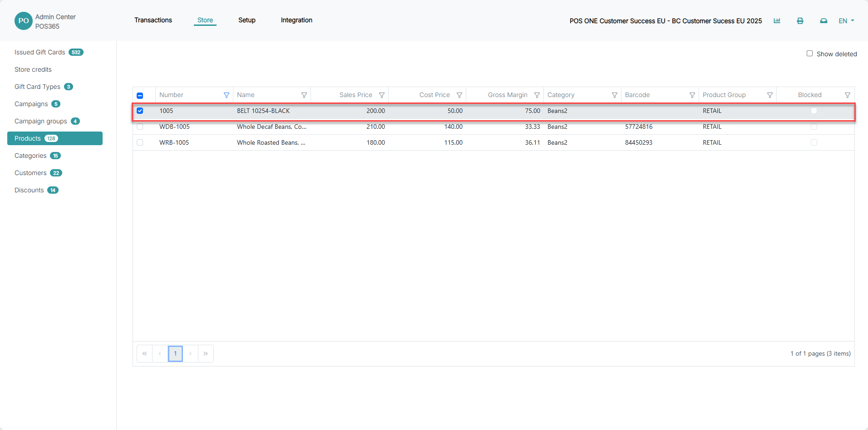Sort by Sales Price column header
This screenshot has width=868, height=430.
point(356,95)
